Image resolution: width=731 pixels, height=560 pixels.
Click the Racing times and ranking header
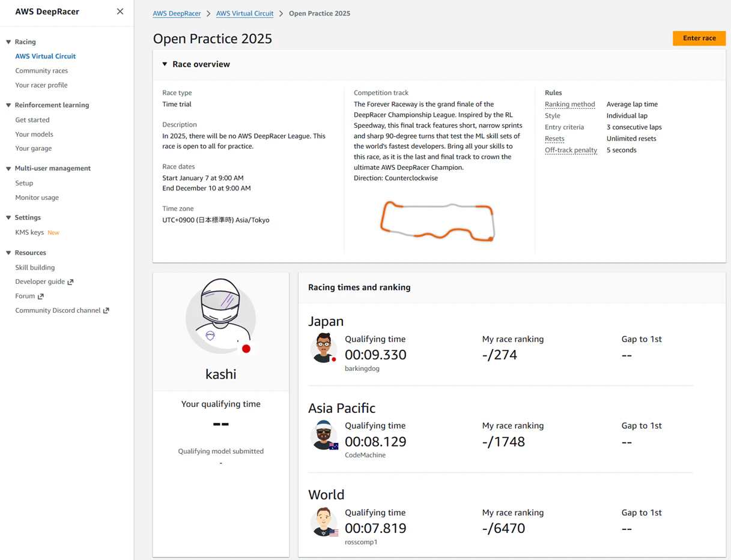(359, 288)
